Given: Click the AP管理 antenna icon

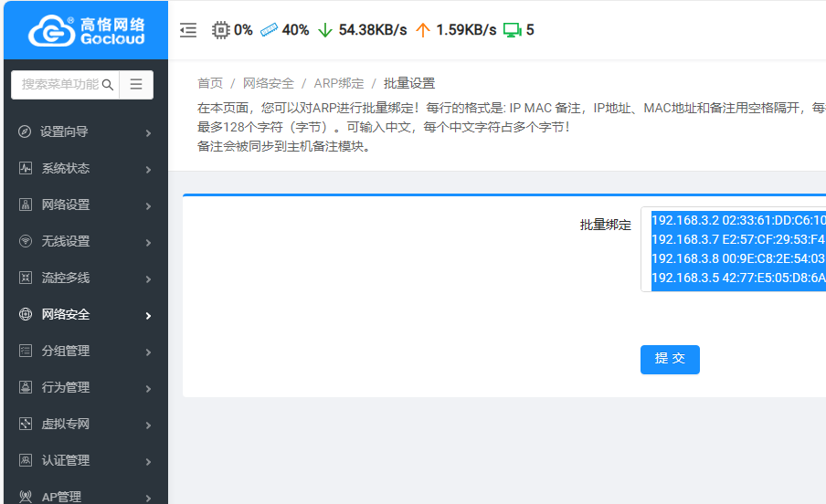Looking at the screenshot, I should point(26,496).
